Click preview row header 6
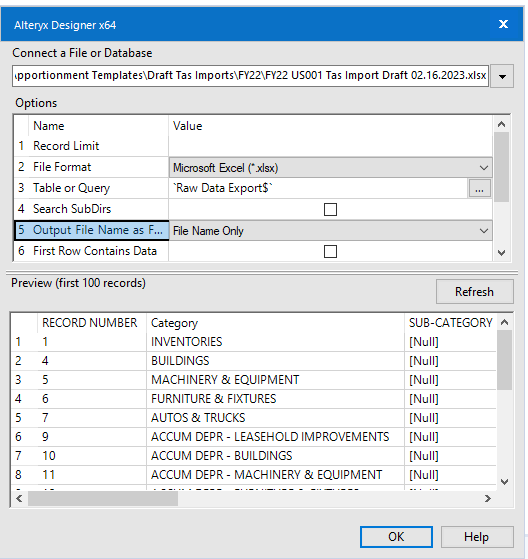The height and width of the screenshot is (559, 528). tap(24, 437)
